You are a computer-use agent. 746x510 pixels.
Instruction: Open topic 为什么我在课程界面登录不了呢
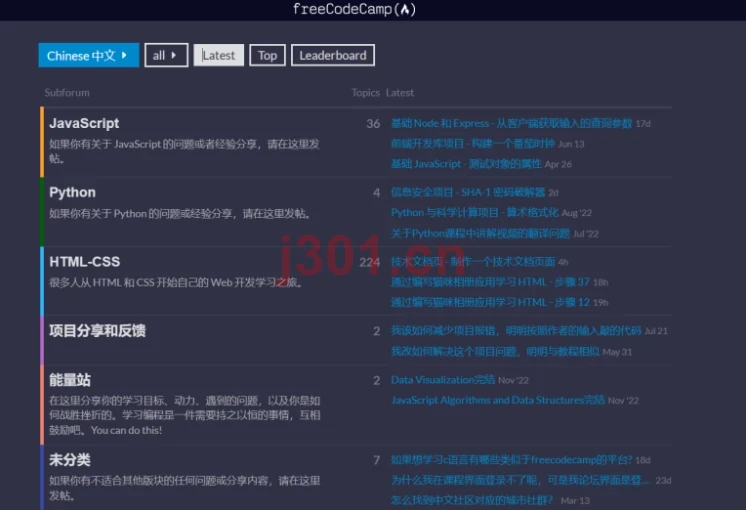[x=520, y=480]
